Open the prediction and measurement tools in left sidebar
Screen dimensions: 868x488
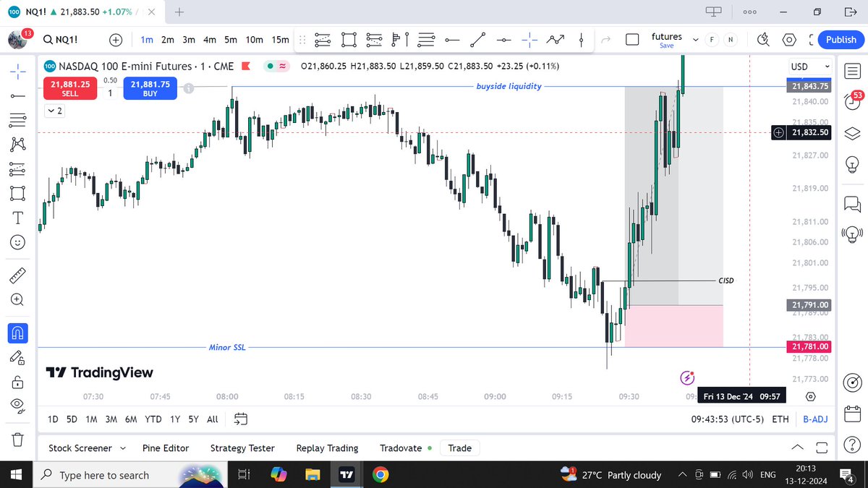pyautogui.click(x=19, y=168)
